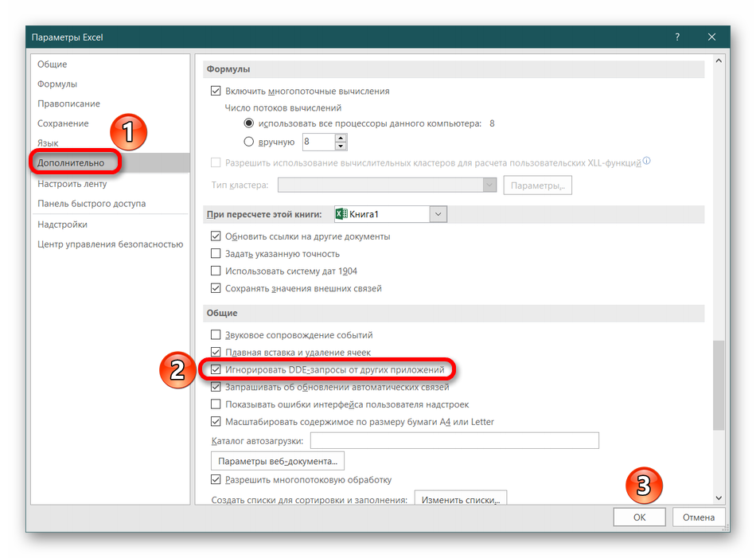
Task: Toggle Масштабировать содержимое по размеру бумаги
Action: coord(216,422)
